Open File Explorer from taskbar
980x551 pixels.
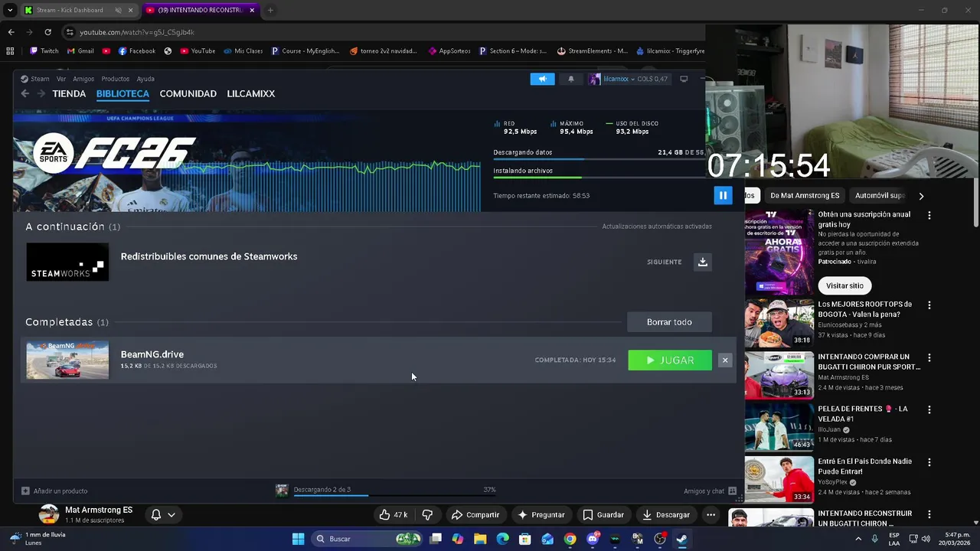click(480, 539)
